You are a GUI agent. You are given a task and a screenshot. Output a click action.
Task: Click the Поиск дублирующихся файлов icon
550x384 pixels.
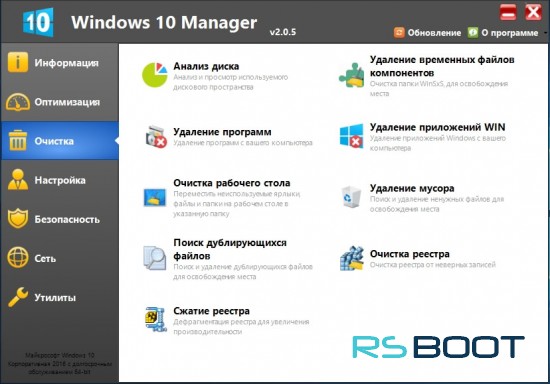(x=155, y=258)
